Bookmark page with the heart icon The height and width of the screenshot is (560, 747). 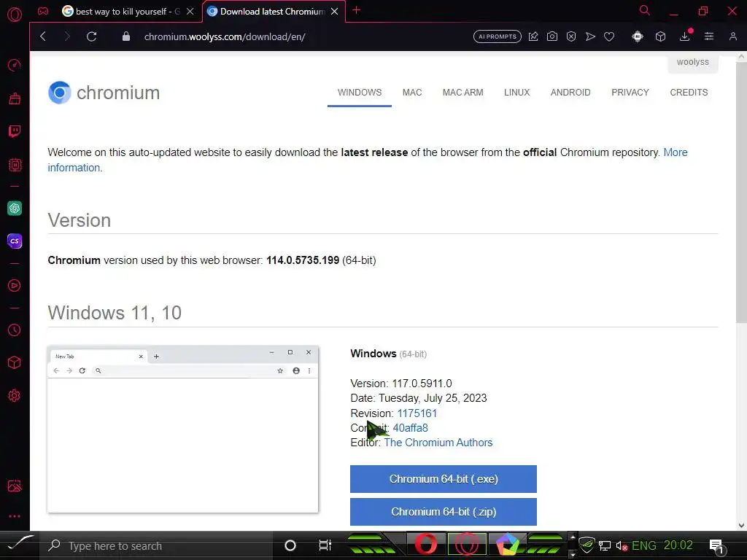(x=609, y=36)
